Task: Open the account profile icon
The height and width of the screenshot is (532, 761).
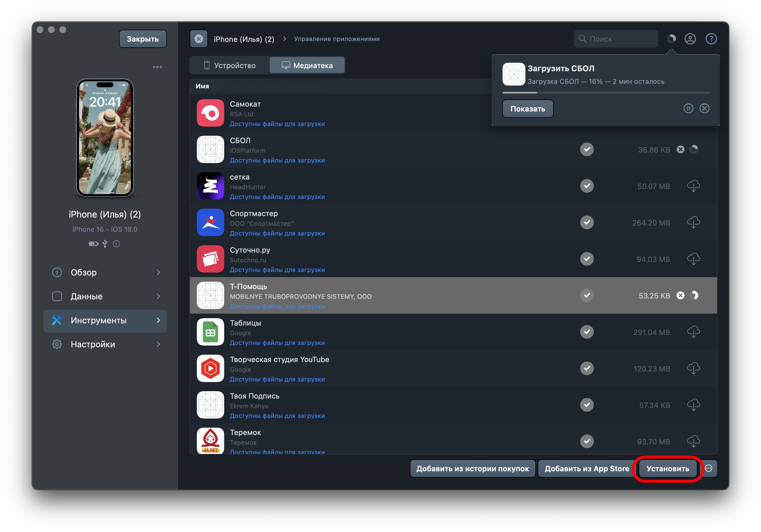Action: pos(690,39)
